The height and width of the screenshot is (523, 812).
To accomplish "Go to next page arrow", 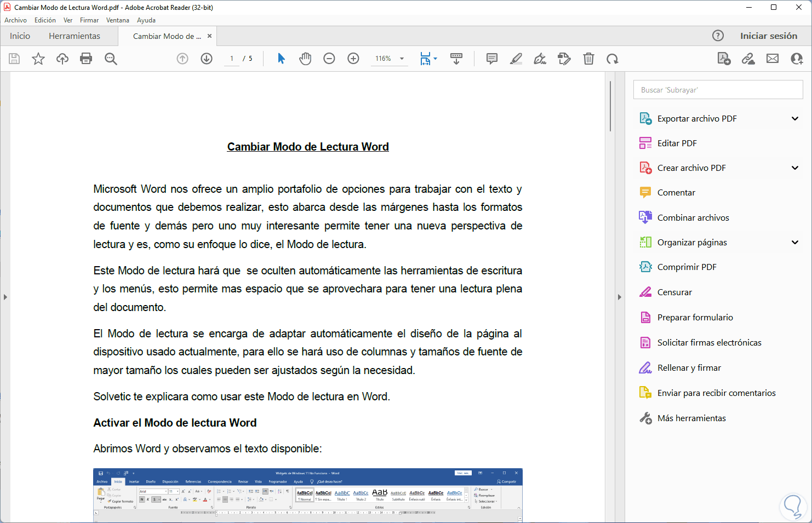I will click(207, 59).
